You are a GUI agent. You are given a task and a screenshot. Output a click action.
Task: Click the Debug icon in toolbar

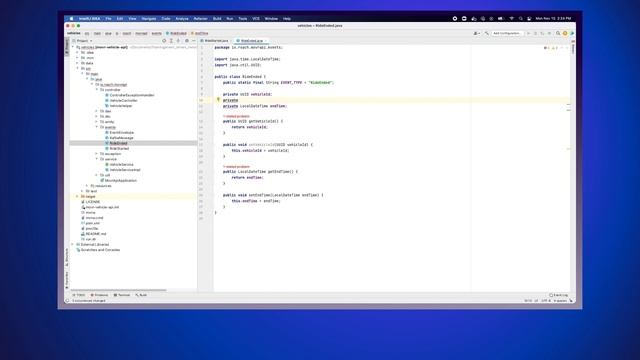pyautogui.click(x=536, y=33)
